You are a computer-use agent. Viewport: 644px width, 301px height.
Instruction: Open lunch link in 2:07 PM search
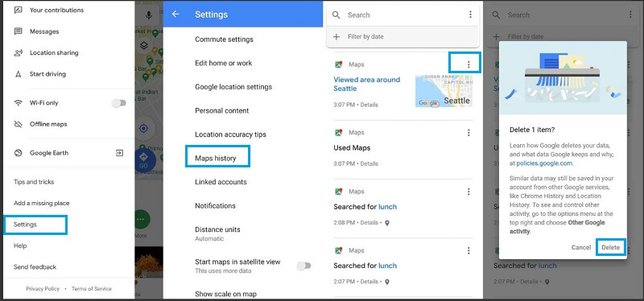click(x=387, y=266)
